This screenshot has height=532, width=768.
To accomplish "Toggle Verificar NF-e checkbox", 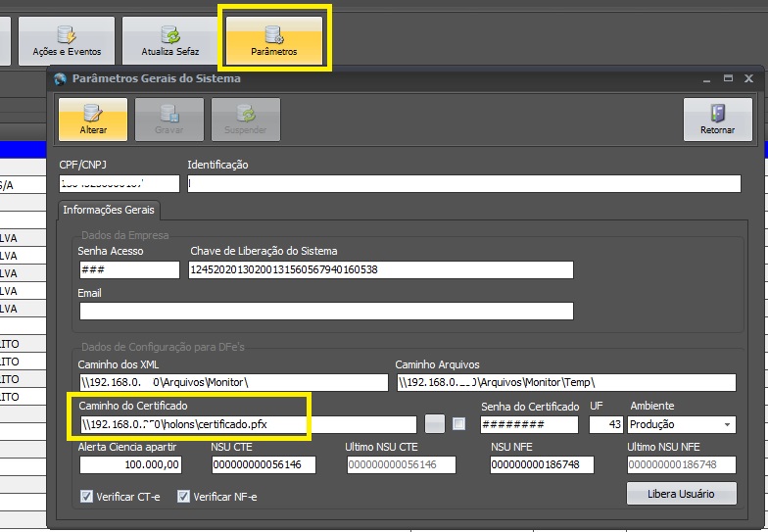I will 183,497.
